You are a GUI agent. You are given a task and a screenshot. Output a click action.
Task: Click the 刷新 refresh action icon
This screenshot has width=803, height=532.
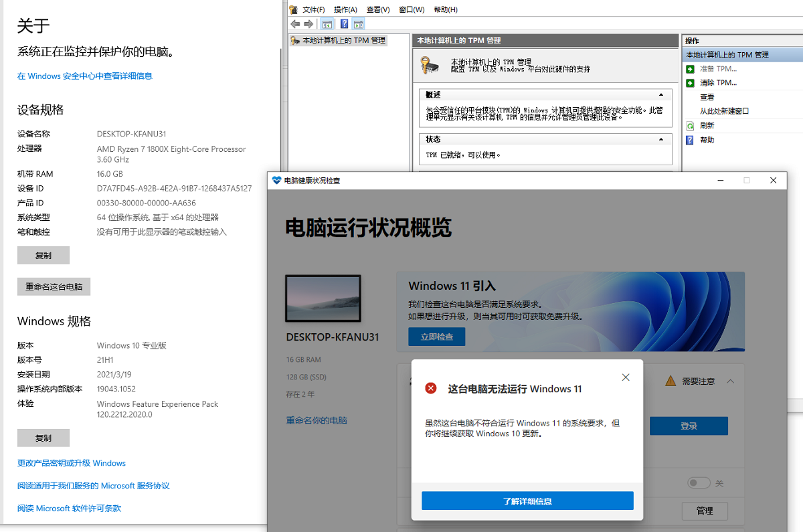[x=690, y=126]
